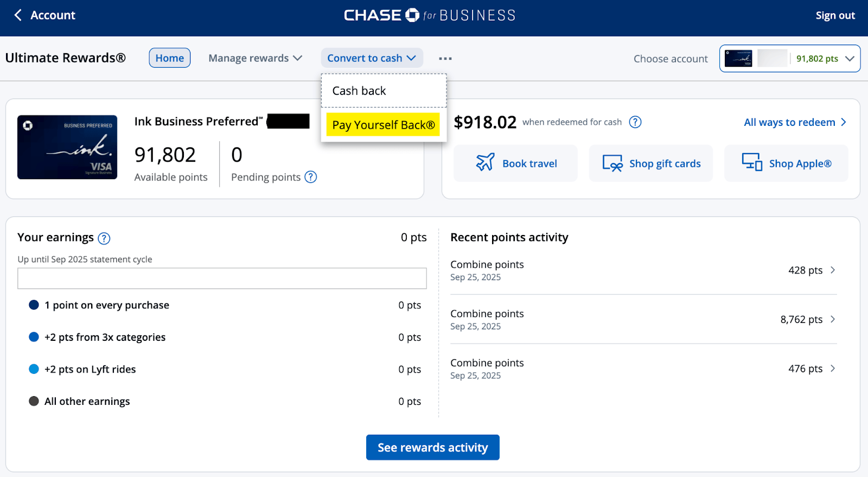868x477 pixels.
Task: Click help icon next to Pending points
Action: [x=311, y=177]
